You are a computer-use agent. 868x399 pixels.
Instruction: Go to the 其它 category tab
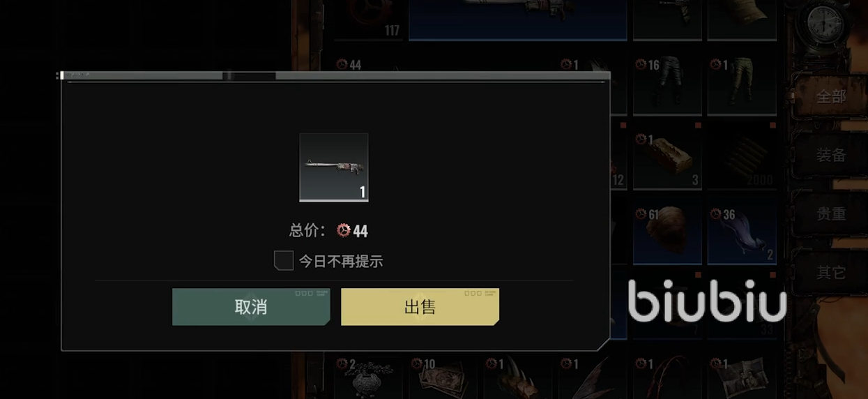coord(831,272)
